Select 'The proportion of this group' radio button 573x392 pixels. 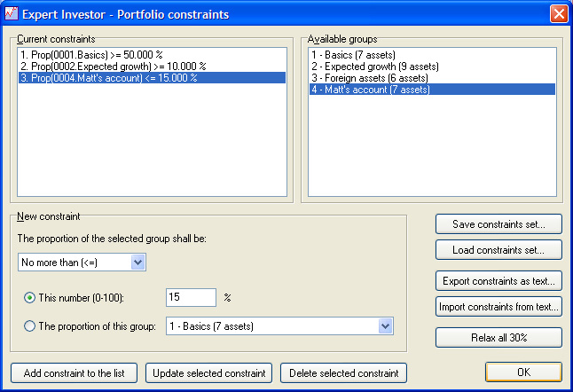30,326
